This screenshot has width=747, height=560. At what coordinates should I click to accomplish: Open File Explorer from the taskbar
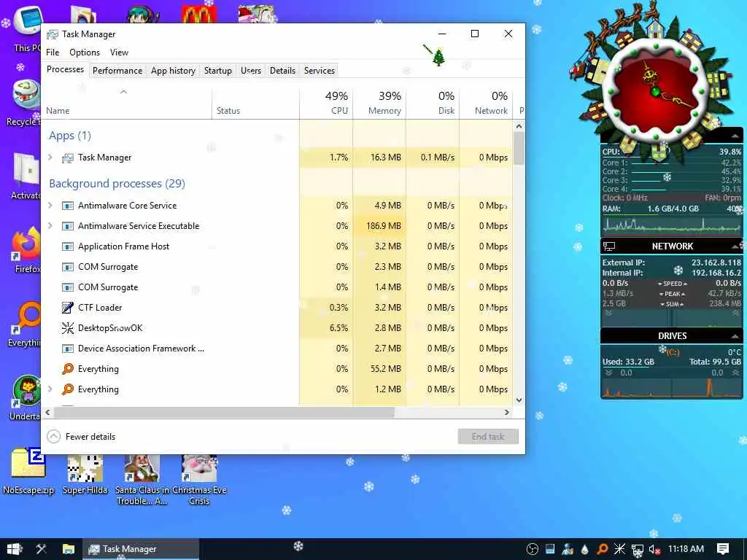(x=69, y=549)
